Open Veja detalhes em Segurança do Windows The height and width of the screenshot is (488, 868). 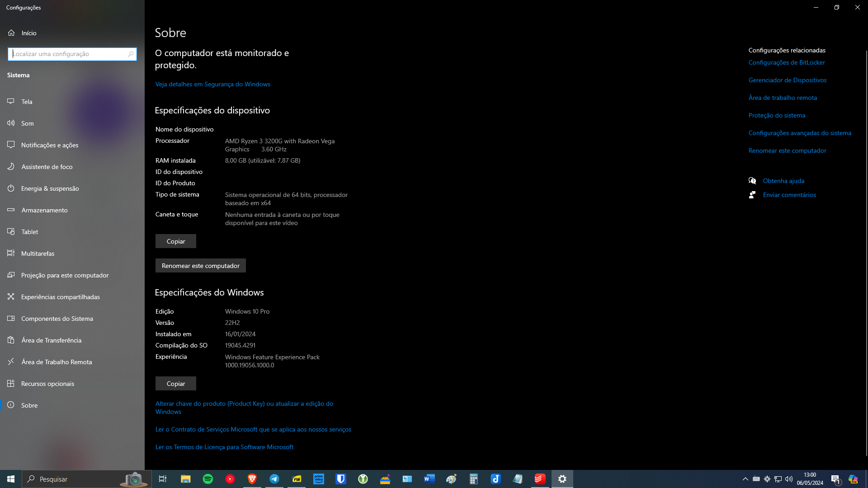click(213, 84)
